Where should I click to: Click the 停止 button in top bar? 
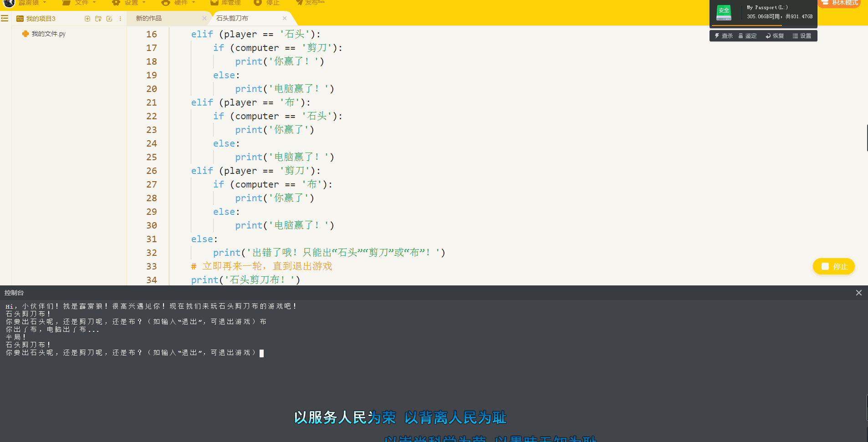[267, 3]
